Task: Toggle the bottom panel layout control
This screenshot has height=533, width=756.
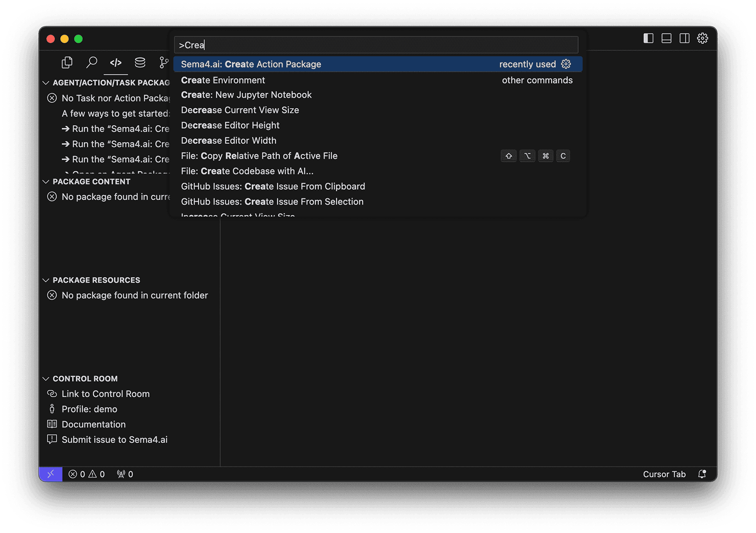Action: click(666, 38)
